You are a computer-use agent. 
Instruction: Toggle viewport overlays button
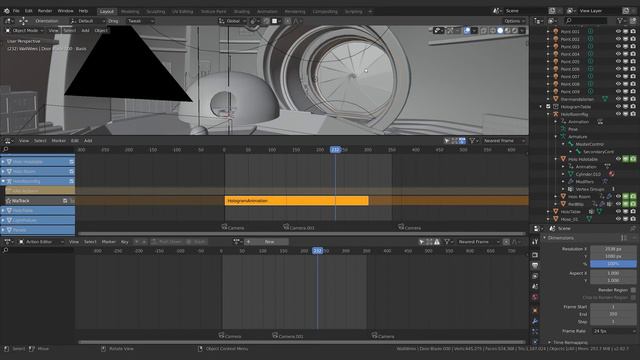(x=467, y=31)
